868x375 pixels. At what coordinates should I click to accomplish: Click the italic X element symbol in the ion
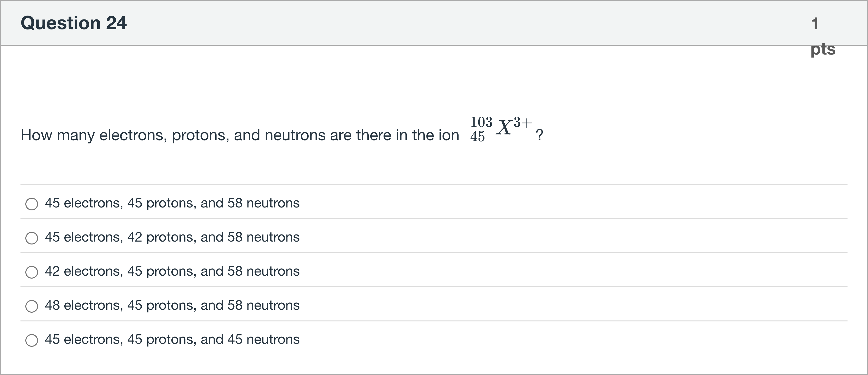[x=504, y=128]
